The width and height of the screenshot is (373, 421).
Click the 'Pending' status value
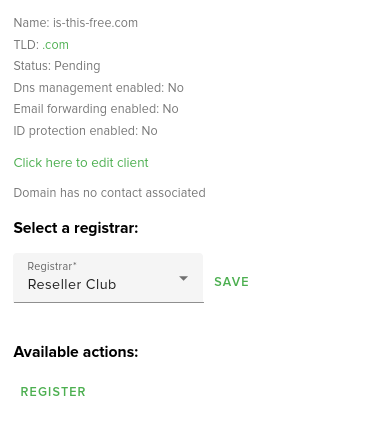coord(77,66)
